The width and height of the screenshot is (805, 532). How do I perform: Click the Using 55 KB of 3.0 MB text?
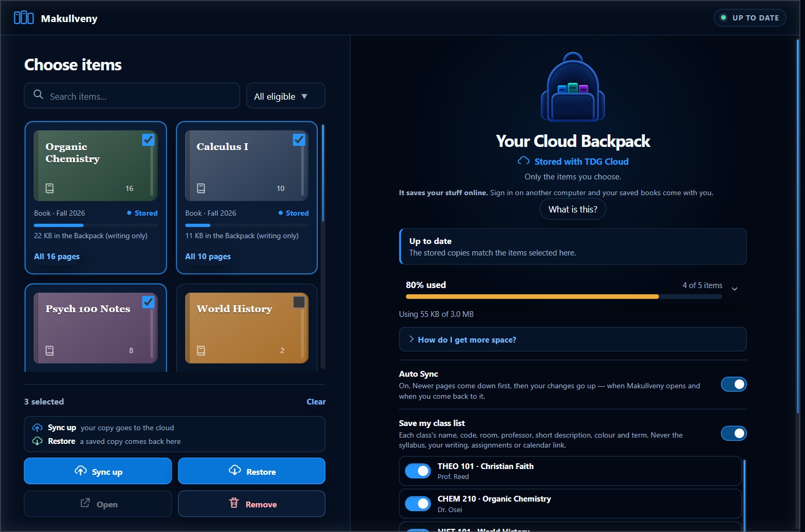tap(436, 314)
